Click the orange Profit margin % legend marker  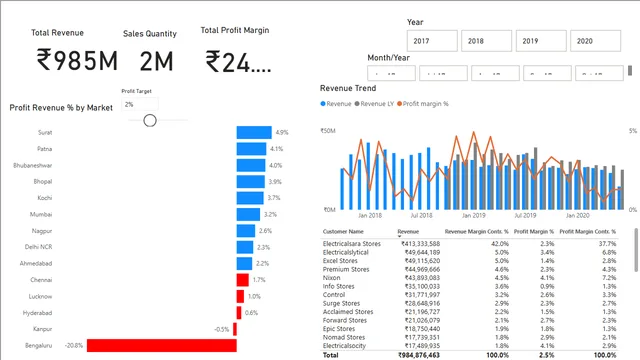click(399, 104)
